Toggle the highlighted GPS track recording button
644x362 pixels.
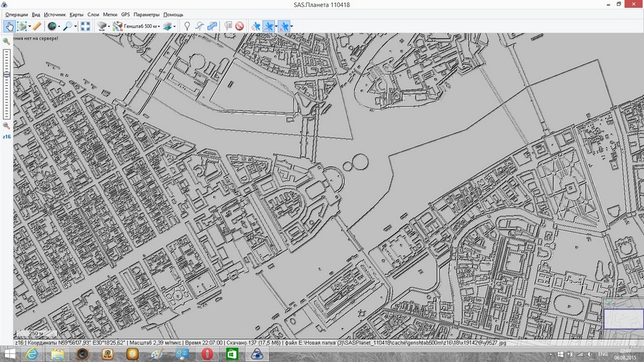pos(269,26)
